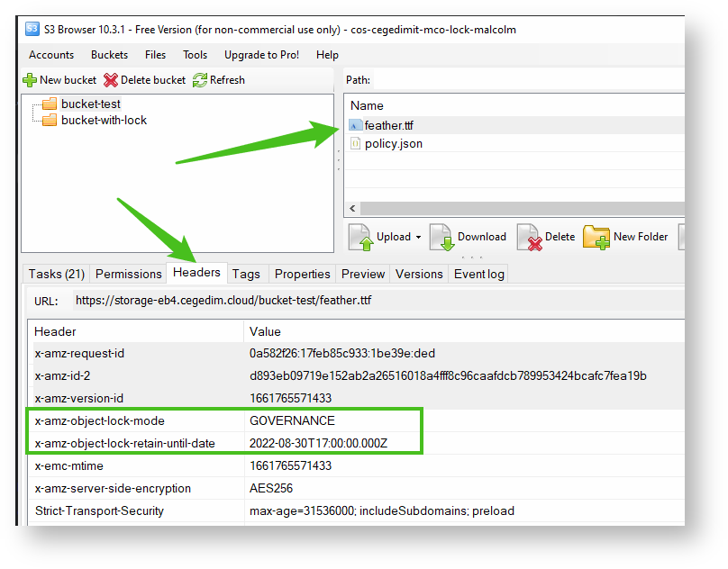Click the New Folder icon
This screenshot has width=728, height=569.
596,237
